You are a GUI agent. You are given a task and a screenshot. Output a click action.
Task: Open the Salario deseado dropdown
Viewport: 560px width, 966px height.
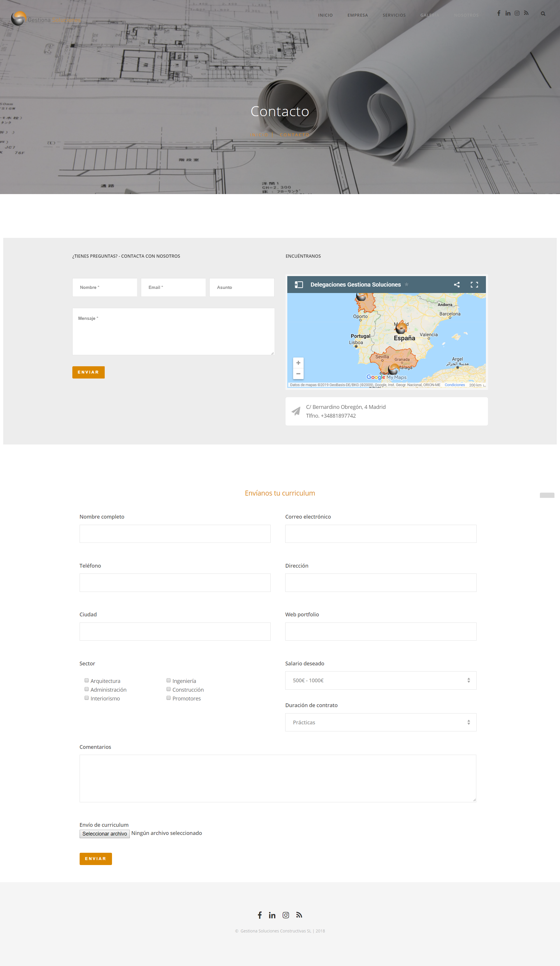click(x=380, y=680)
